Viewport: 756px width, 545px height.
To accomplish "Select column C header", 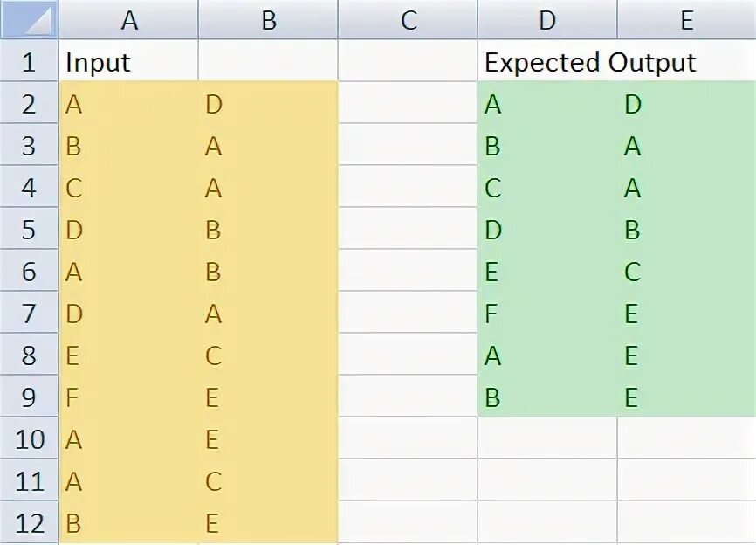I will click(x=409, y=19).
